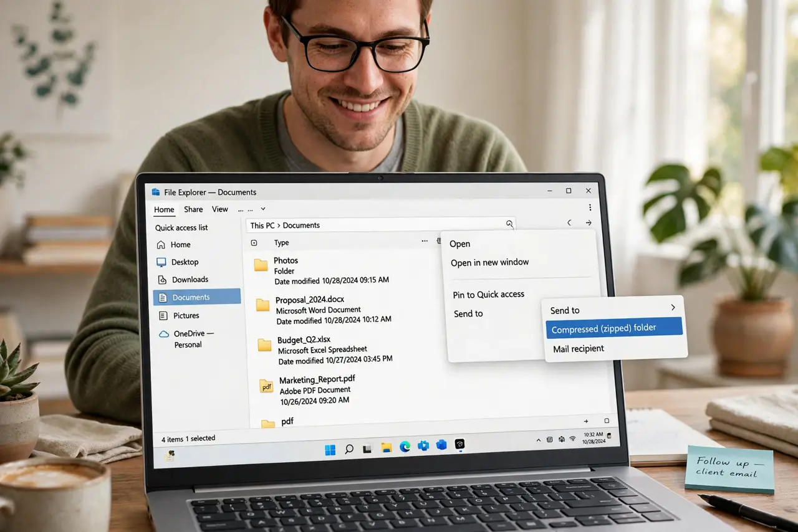Open the Share ribbon tab
798x532 pixels.
pyautogui.click(x=193, y=209)
